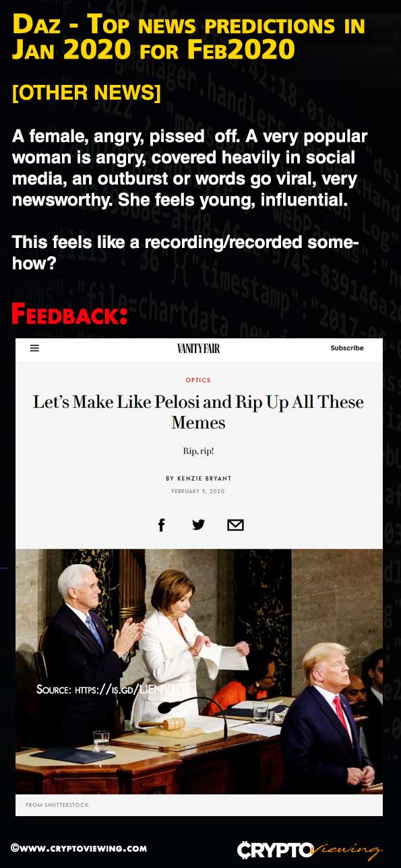
Task: Click the Pelosi memes article headline
Action: click(198, 412)
